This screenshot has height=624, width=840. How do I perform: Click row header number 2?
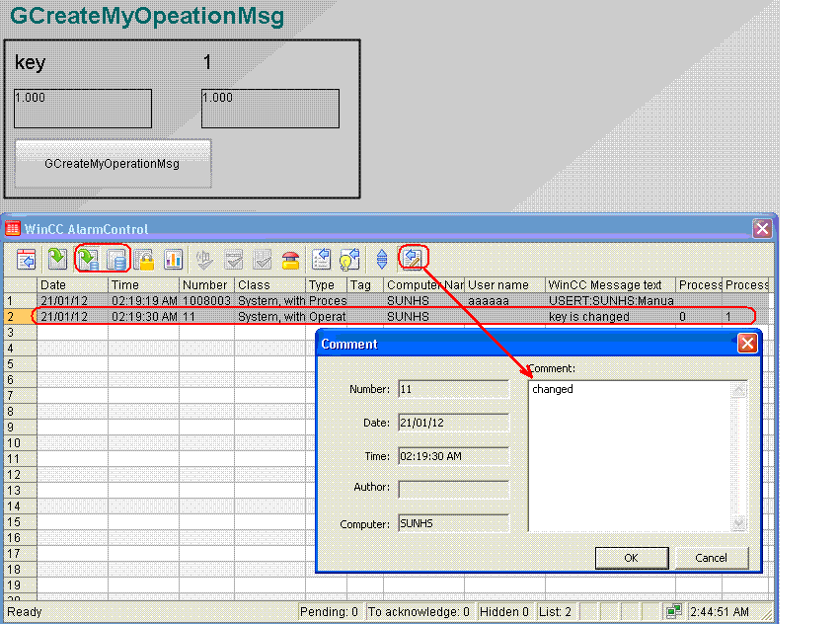[20, 316]
